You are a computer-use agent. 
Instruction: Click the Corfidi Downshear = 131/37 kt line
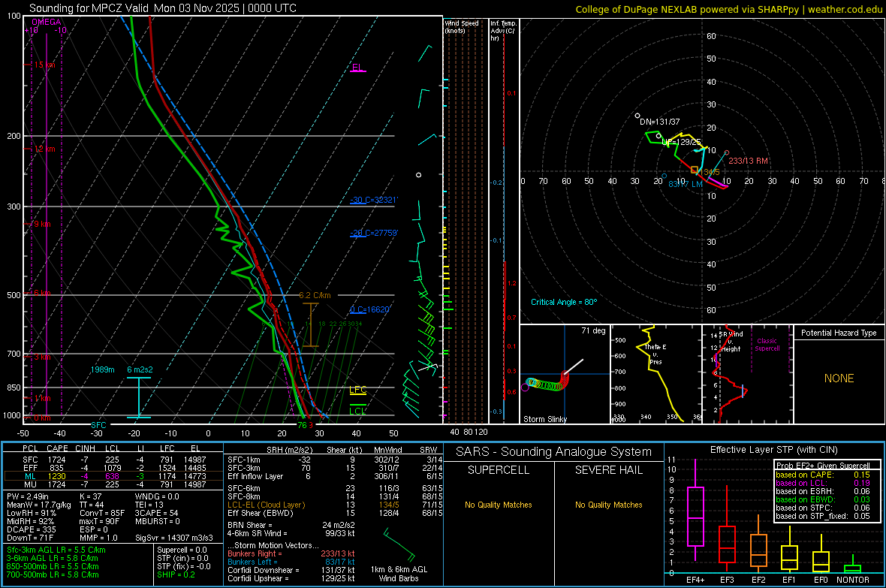coord(291,570)
